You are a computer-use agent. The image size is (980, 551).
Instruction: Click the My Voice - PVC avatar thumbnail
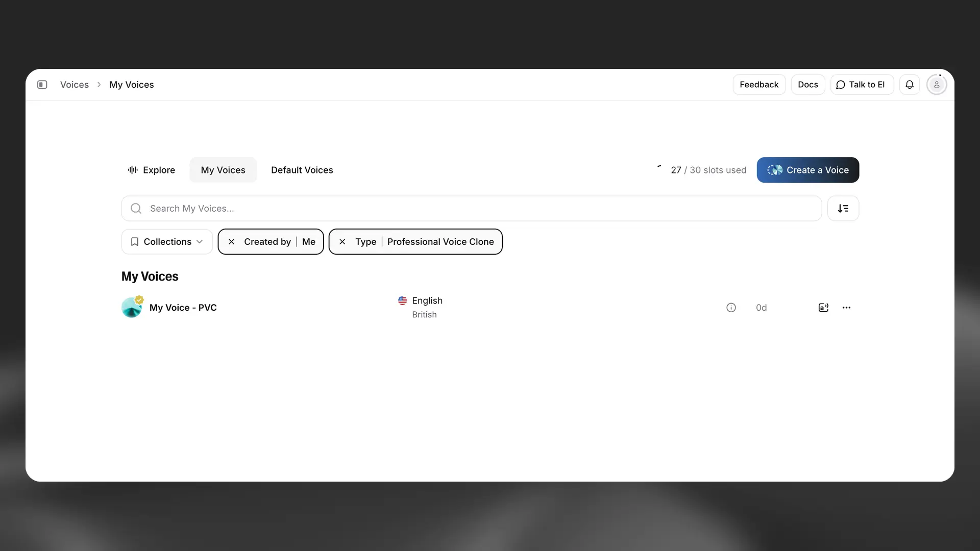(132, 307)
